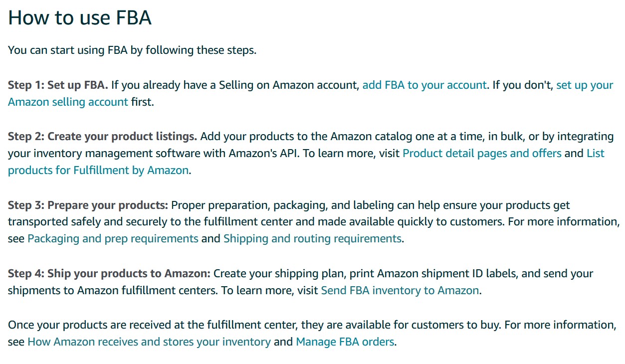Click the bold 'Step 1: Set up FBA.' label

click(58, 85)
